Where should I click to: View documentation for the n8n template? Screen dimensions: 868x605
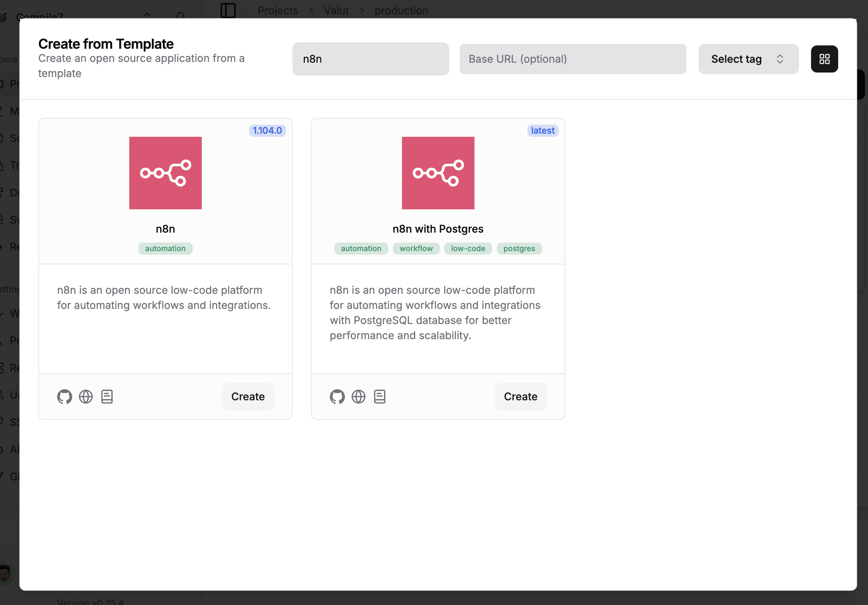pos(107,397)
